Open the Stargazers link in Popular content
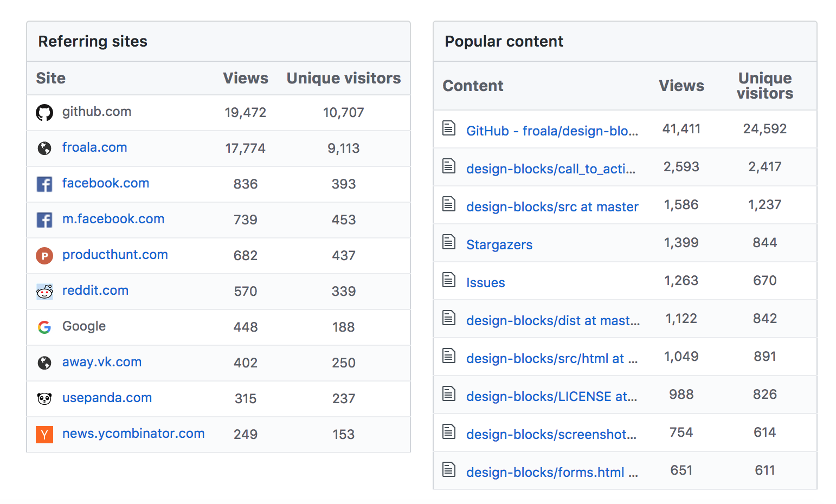The width and height of the screenshot is (836, 504). pos(499,244)
